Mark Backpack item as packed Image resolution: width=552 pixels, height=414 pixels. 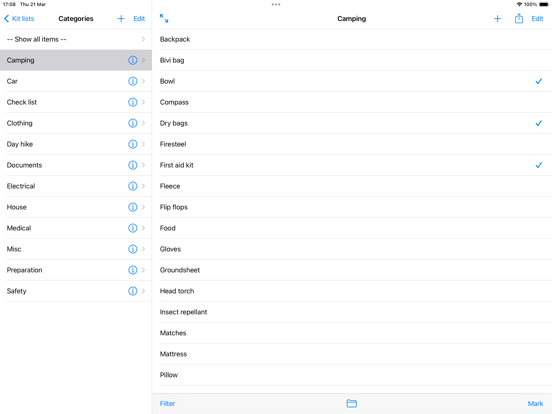tap(352, 39)
